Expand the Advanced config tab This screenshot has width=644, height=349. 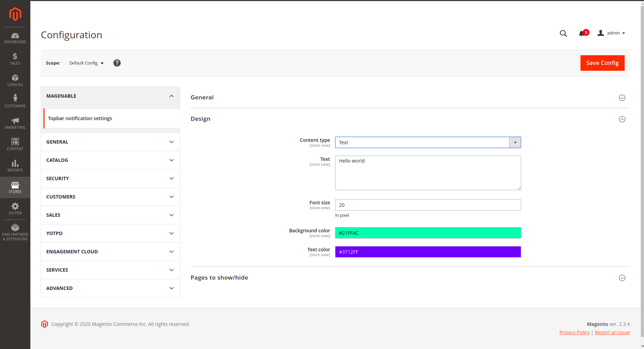(x=110, y=288)
